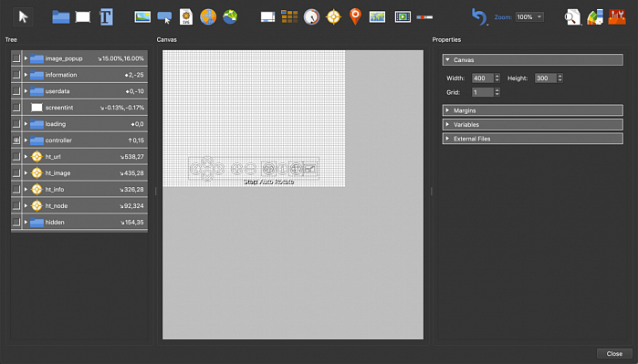The image size is (638, 364).
Task: Add a timer clock element
Action: (311, 17)
